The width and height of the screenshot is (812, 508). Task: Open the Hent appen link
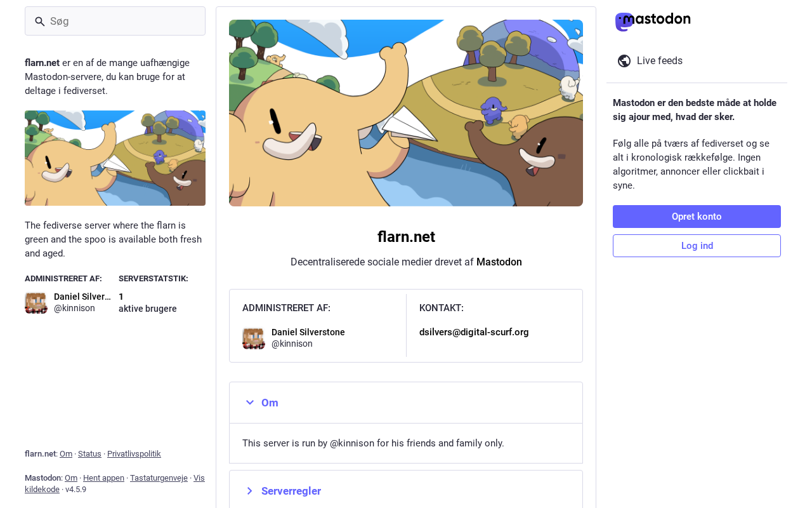103,478
